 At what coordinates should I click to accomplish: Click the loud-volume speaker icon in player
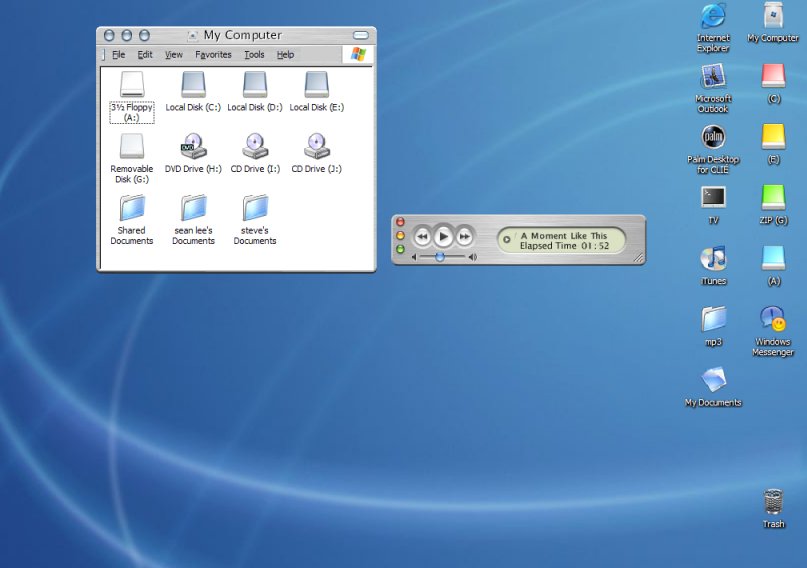pos(472,257)
